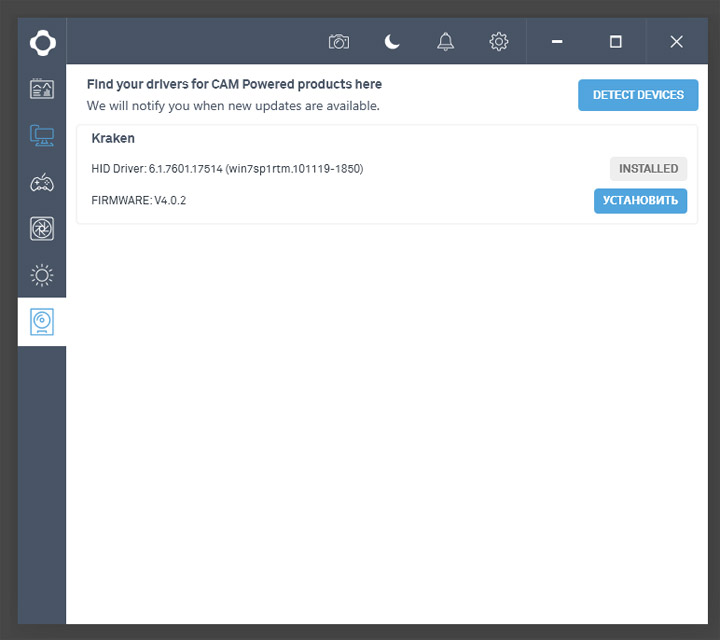The image size is (720, 640).
Task: Select the Drivers device sidebar icon
Action: coord(42,322)
